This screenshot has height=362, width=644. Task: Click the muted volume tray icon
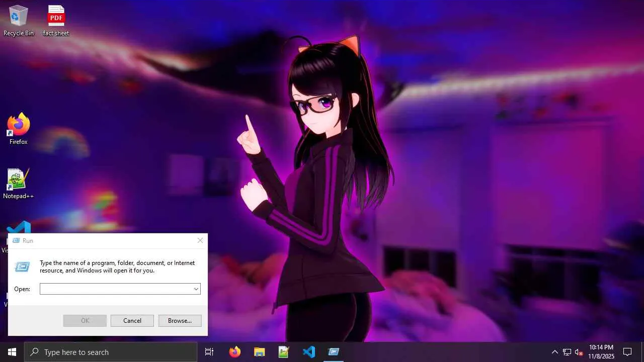coord(579,352)
